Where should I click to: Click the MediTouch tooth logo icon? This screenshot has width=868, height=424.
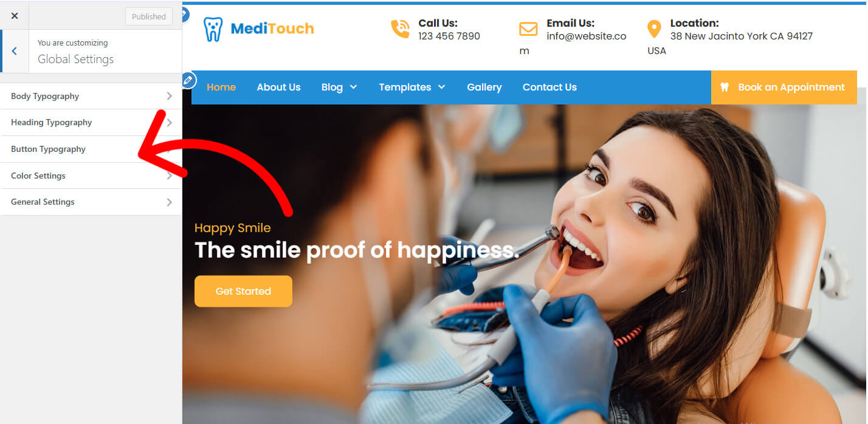213,29
